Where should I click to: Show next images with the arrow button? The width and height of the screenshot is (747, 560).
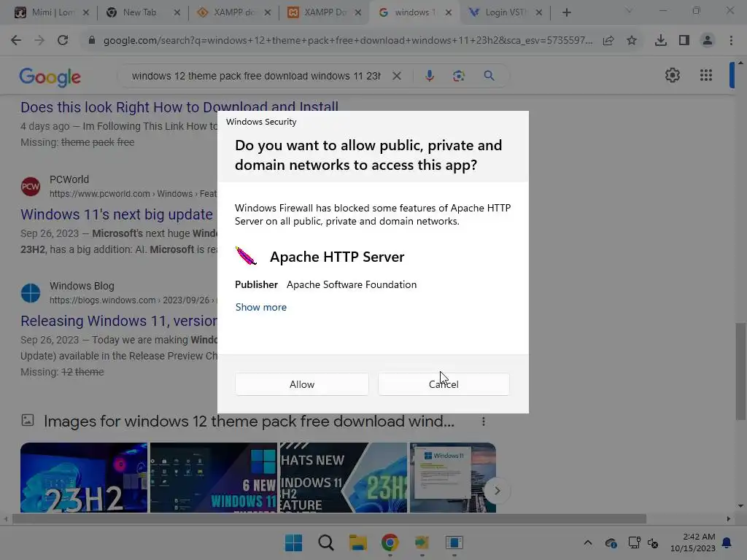click(x=497, y=491)
